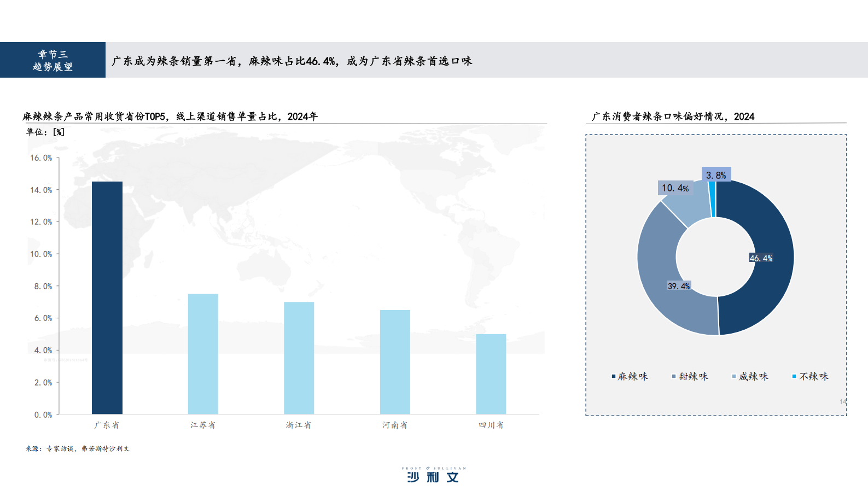Click the 甜辣味 legend marker
The image size is (868, 496).
(674, 376)
